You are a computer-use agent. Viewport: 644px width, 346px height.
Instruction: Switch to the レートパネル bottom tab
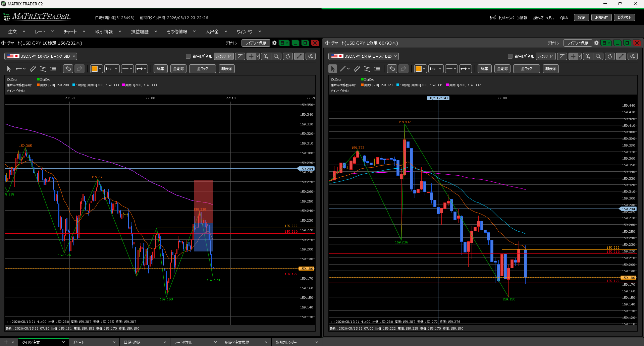pos(195,342)
